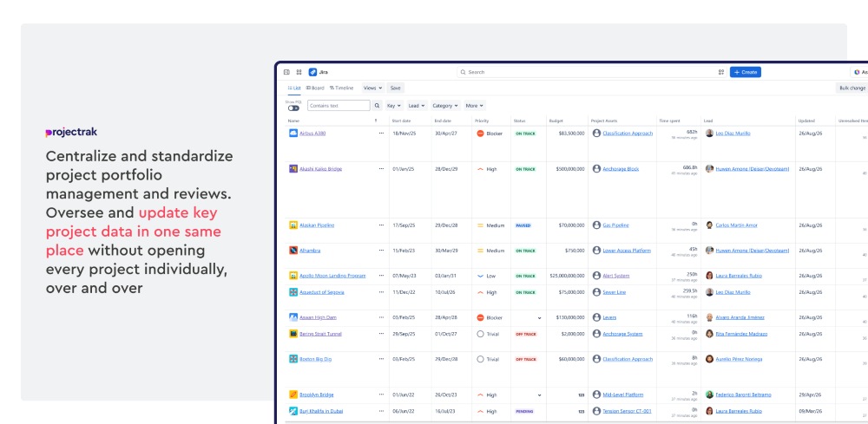Click the asset icon beside Gas Pipeline
This screenshot has width=868, height=424.
point(596,225)
